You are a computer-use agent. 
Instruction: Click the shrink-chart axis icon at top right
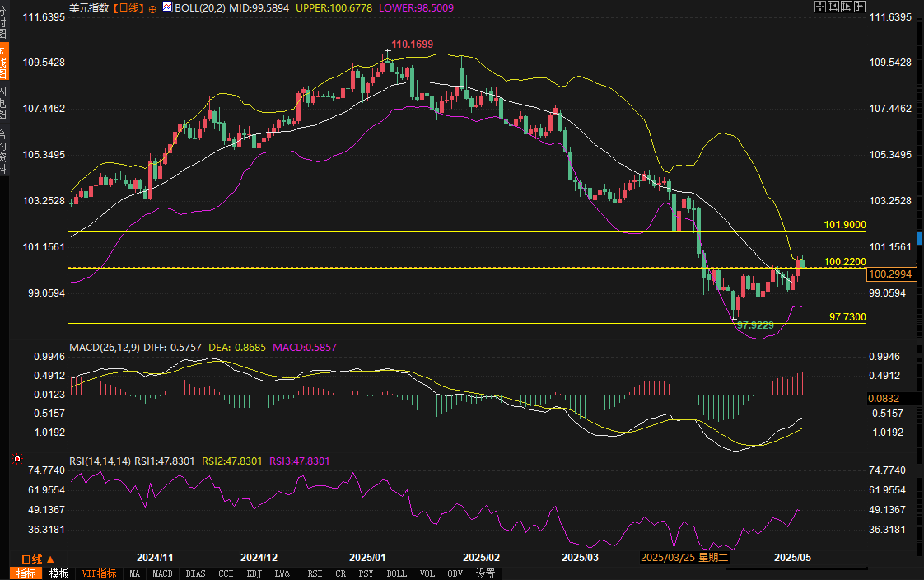pyautogui.click(x=833, y=7)
